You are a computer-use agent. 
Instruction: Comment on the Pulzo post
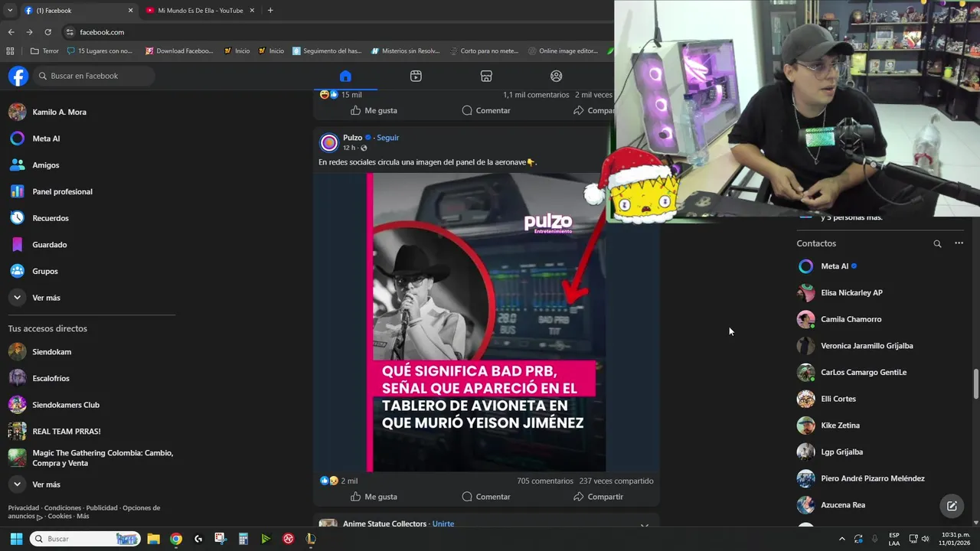[486, 497]
